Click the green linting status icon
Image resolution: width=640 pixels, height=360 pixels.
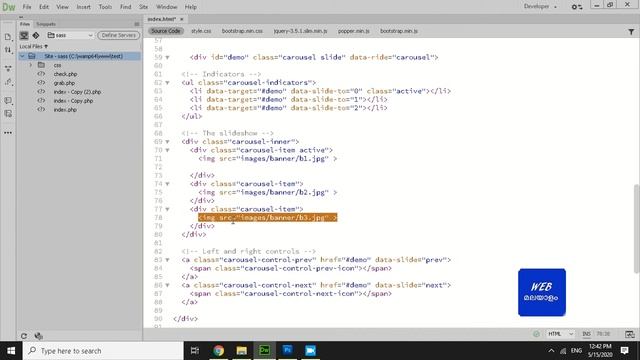pos(536,334)
